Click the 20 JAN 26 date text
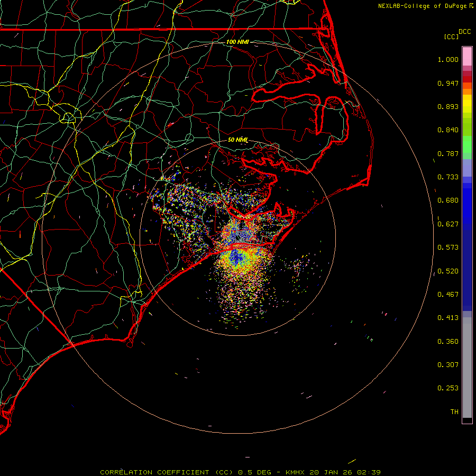The image size is (476, 476). [x=331, y=472]
